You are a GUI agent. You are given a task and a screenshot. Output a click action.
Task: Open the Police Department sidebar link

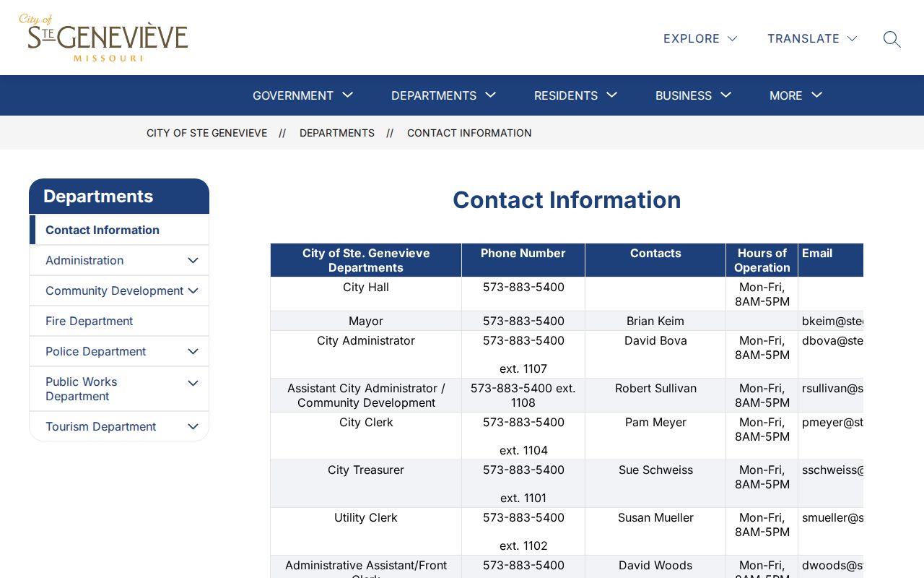pos(95,351)
